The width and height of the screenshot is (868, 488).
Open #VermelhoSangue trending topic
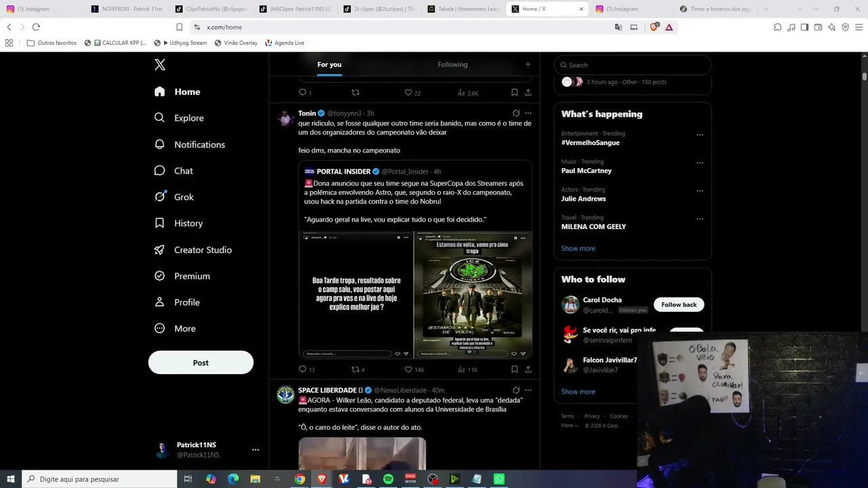click(590, 143)
